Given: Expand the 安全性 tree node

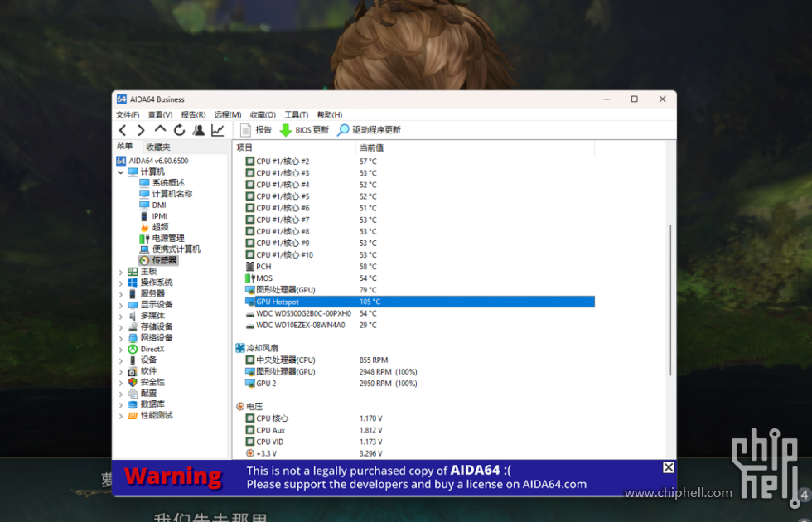Looking at the screenshot, I should pos(121,383).
